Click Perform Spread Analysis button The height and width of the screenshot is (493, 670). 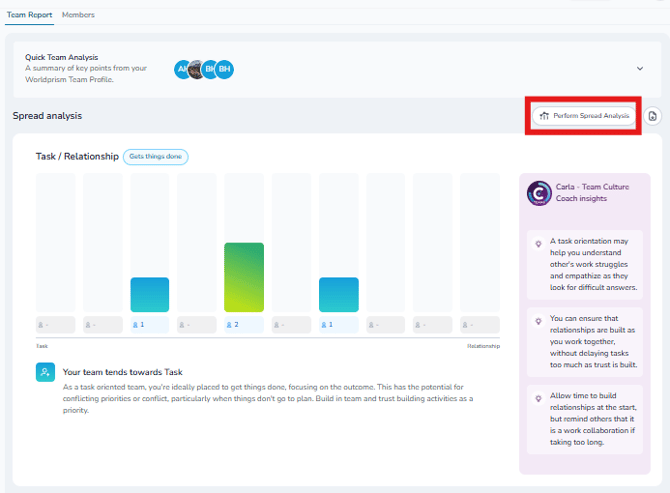(x=585, y=116)
